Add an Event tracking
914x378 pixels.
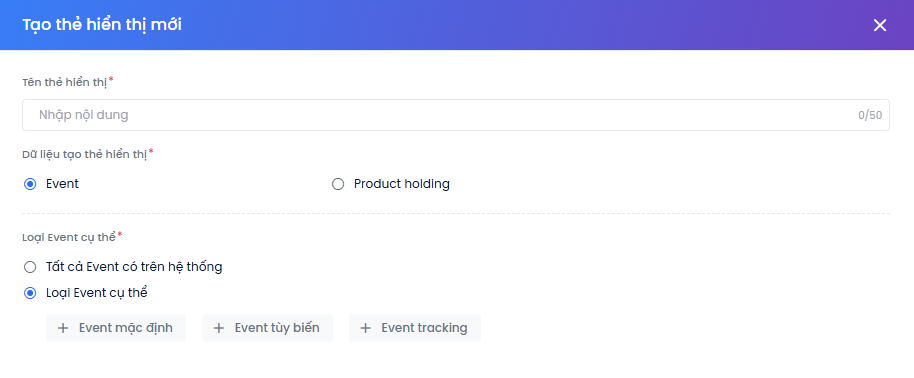(414, 328)
